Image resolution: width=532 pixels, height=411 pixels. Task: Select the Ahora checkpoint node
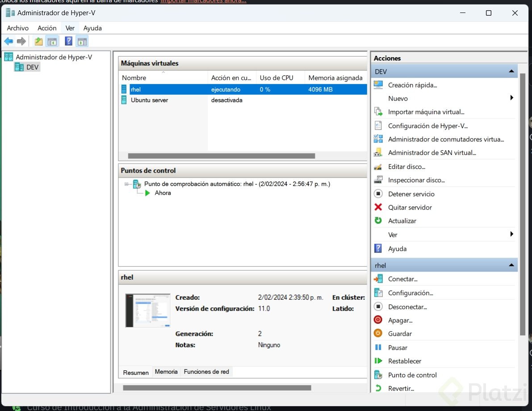[x=163, y=193]
